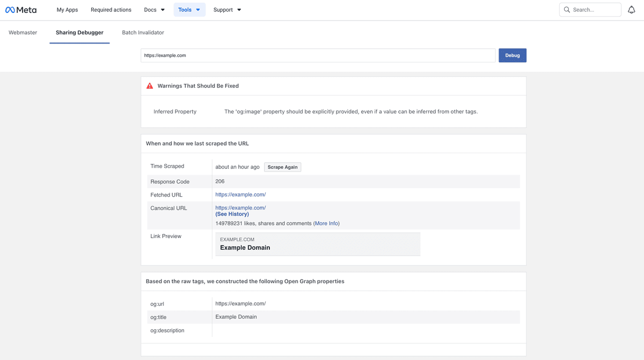Click the Link Preview label
The image size is (644, 360).
166,236
